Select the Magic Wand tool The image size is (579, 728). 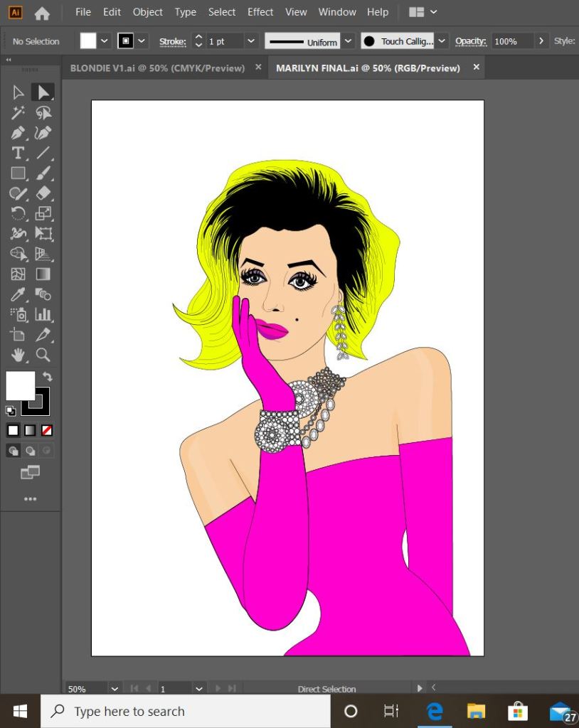click(18, 112)
